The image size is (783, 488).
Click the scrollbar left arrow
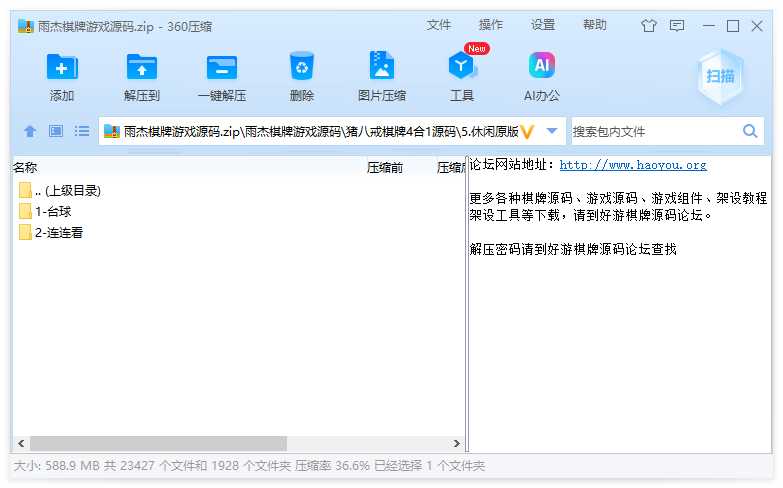pos(21,443)
